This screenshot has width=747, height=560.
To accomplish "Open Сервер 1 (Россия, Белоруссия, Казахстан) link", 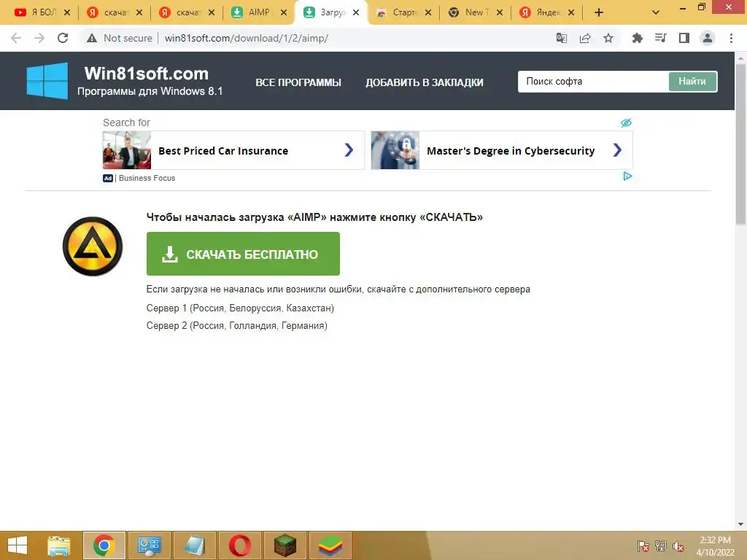I will (240, 308).
